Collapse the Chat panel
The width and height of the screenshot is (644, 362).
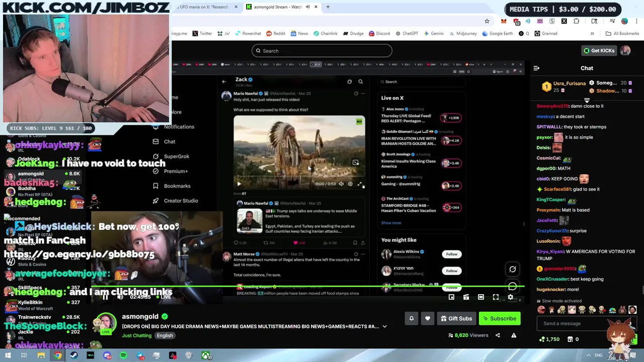tap(536, 68)
